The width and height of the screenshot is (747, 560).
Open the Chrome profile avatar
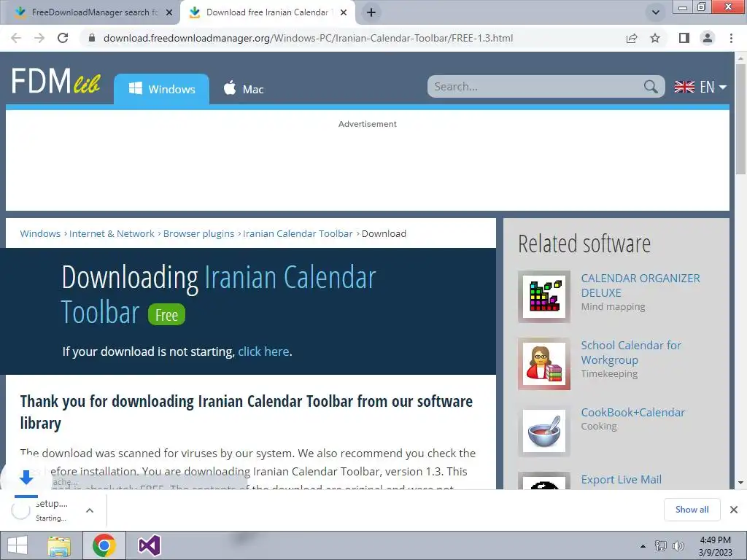(708, 38)
